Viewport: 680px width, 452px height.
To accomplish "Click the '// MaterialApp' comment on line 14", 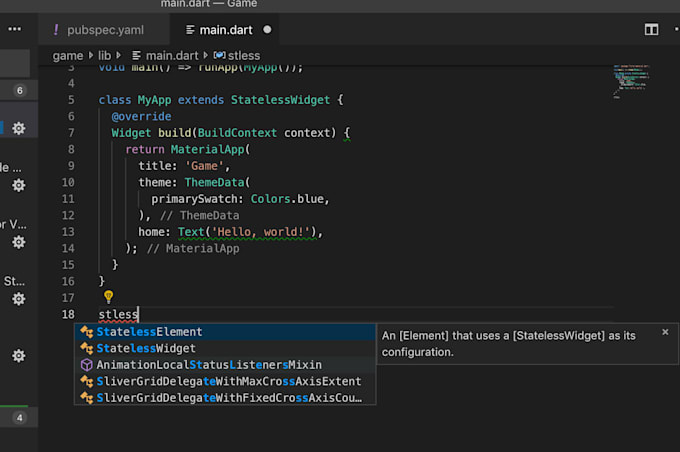I will tap(193, 248).
